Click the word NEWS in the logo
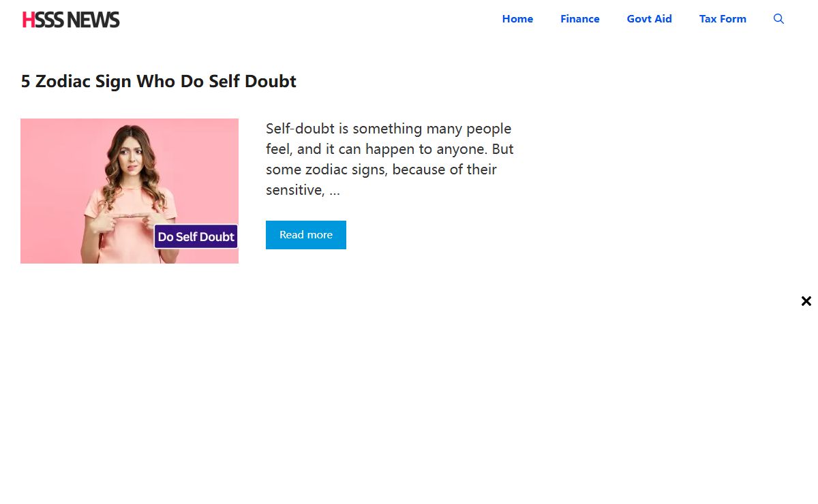The height and width of the screenshot is (504, 818). pos(94,20)
